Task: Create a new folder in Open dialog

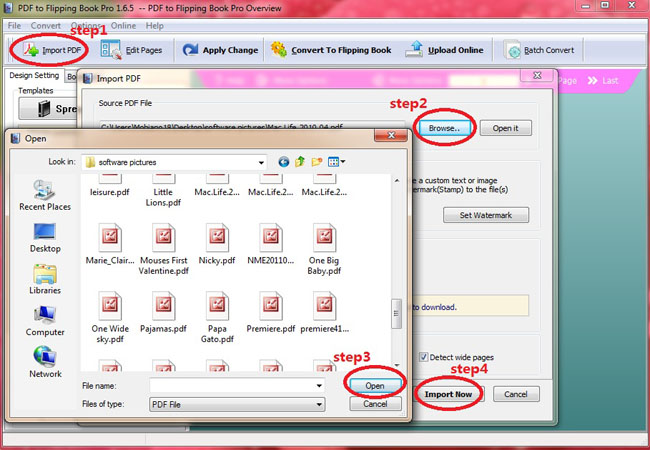Action: pos(317,162)
